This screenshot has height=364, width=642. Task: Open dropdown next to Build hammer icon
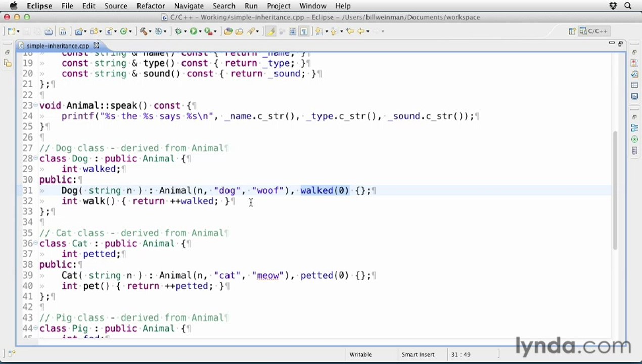151,31
